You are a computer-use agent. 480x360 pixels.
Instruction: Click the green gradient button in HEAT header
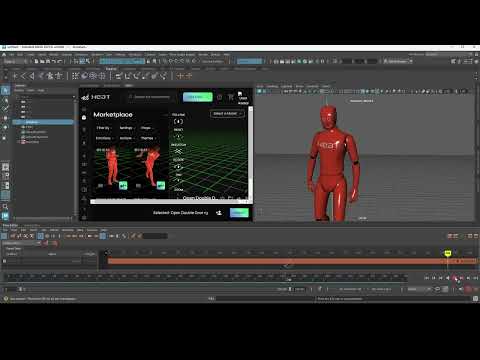tap(198, 97)
